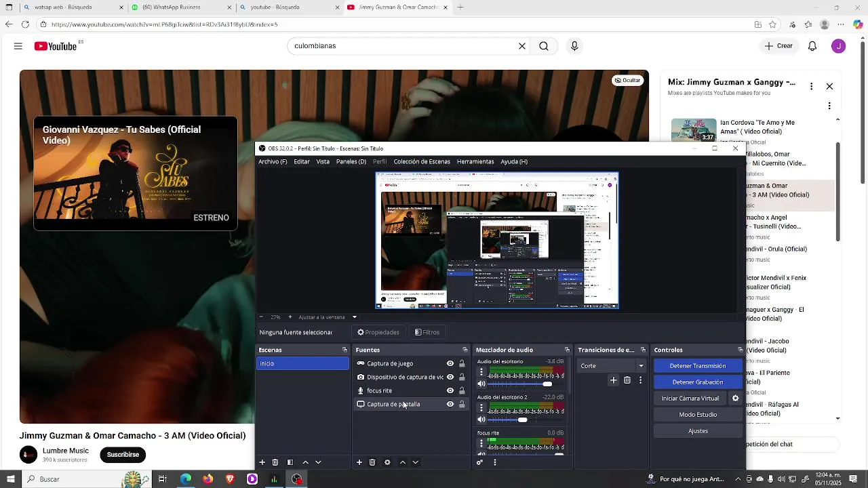Open virtual camera settings gear
Viewport: 868px width, 488px height.
click(735, 399)
